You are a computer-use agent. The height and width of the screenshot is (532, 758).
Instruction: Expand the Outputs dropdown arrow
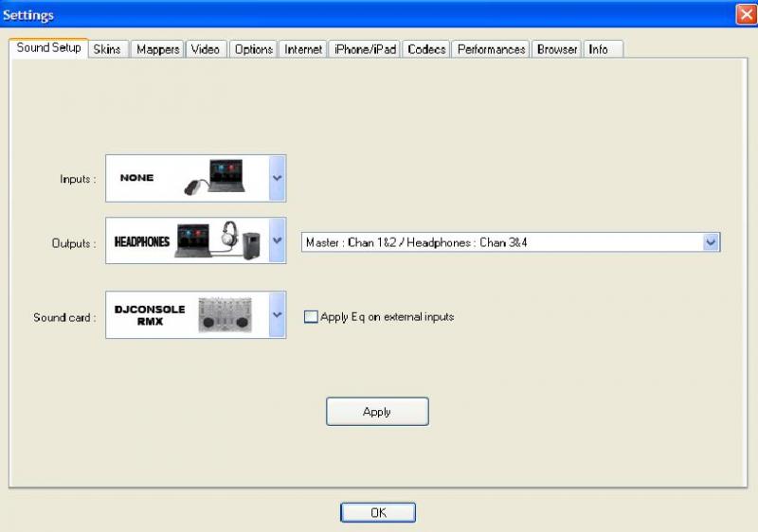point(277,239)
